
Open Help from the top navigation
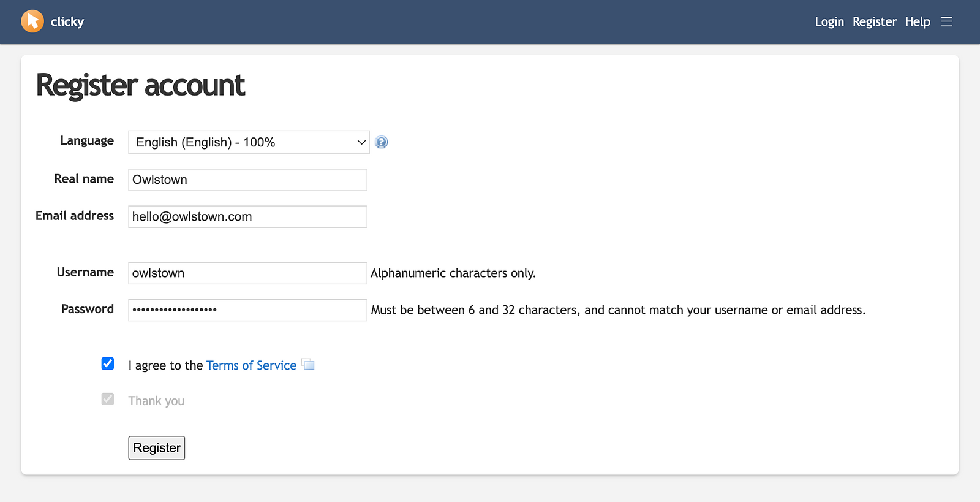click(917, 21)
